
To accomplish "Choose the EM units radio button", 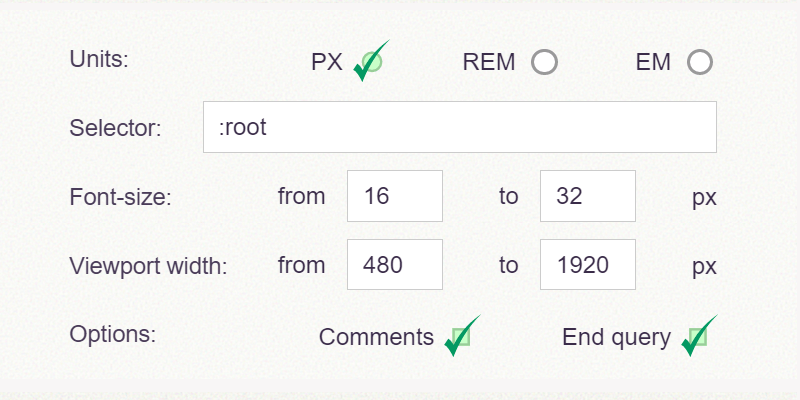I will tap(700, 63).
